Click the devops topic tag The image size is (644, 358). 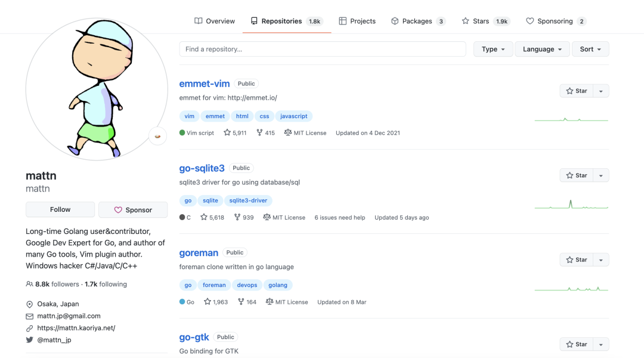tap(247, 285)
